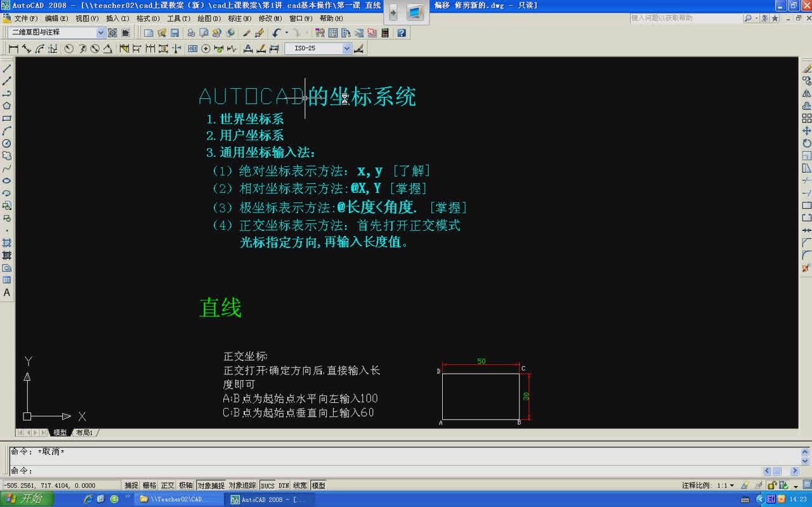
Task: Select the Ellipse draw tool
Action: click(x=7, y=181)
